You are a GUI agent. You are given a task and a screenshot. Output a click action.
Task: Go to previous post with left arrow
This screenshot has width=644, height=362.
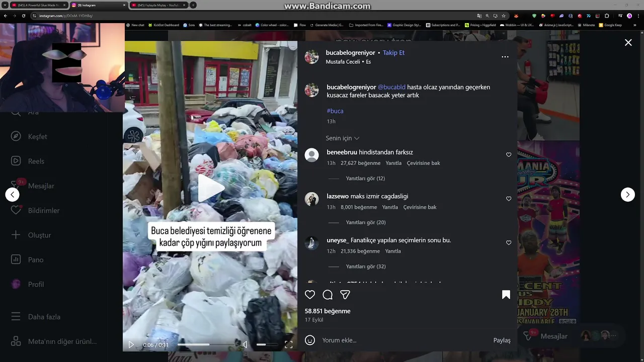[x=13, y=195]
